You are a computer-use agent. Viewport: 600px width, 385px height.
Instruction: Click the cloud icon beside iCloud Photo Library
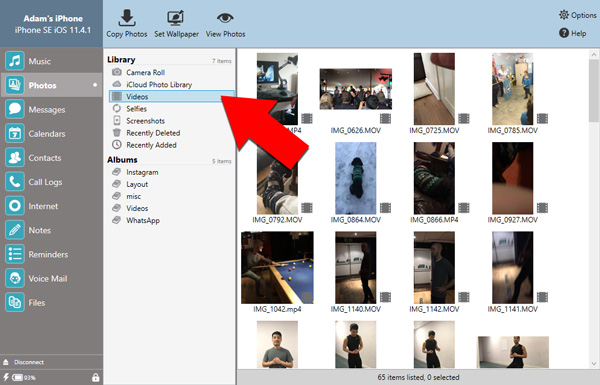pyautogui.click(x=117, y=84)
